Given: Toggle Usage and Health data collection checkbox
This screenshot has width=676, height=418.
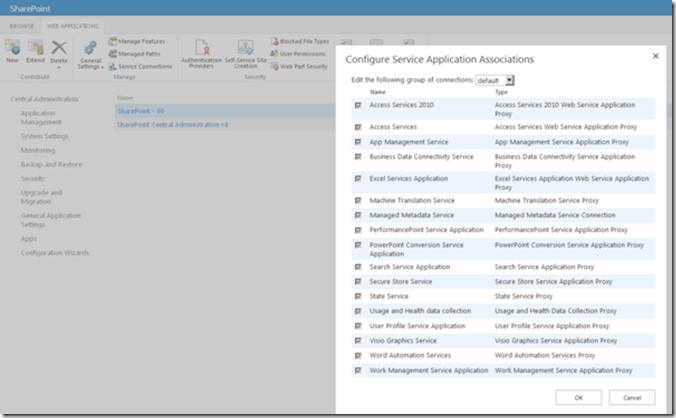Looking at the screenshot, I should 358,311.
